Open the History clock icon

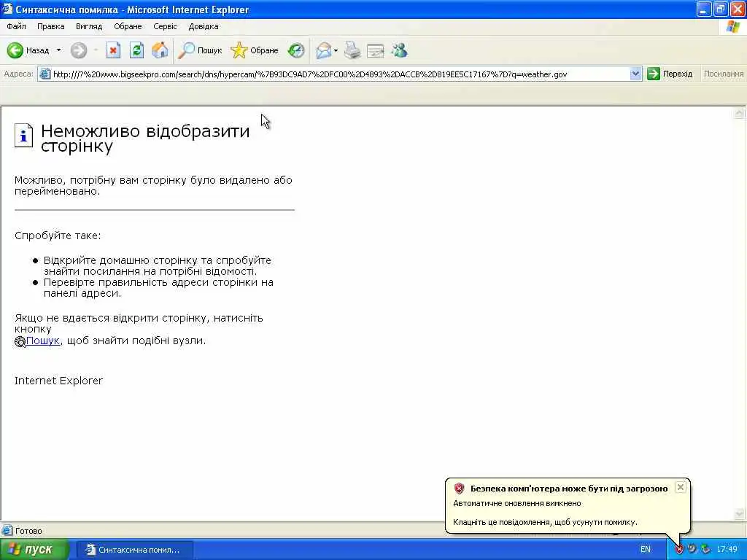pyautogui.click(x=296, y=50)
